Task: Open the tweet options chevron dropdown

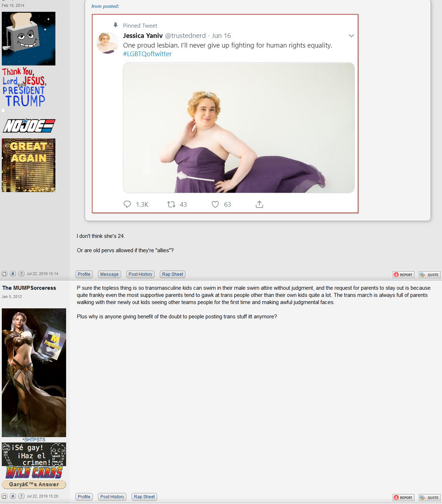Action: coord(351,36)
